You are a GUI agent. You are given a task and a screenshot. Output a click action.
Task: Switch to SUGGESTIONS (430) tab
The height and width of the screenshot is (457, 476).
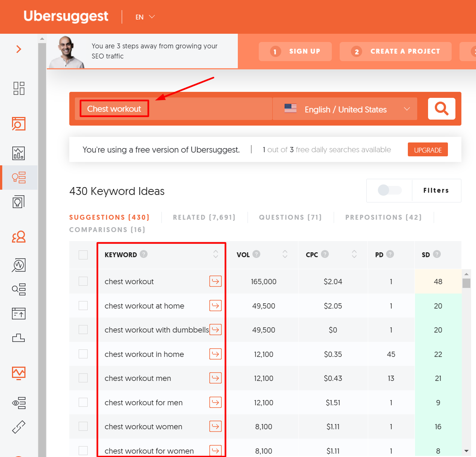(x=109, y=217)
